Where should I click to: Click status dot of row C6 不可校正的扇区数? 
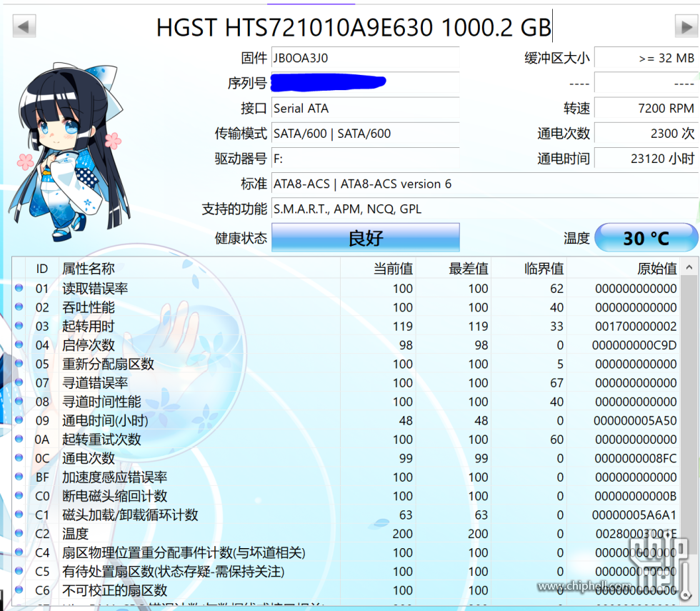(x=19, y=590)
